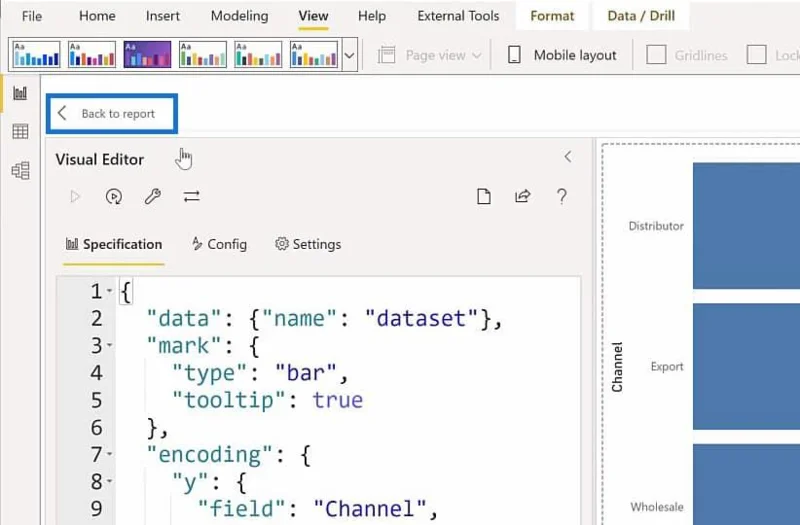This screenshot has width=800, height=525.
Task: Switch to the Settings editor tab
Action: tap(308, 244)
